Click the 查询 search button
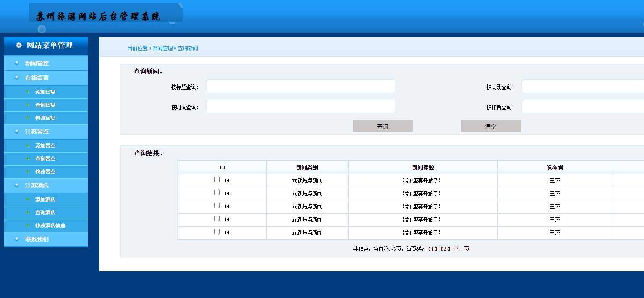Image resolution: width=644 pixels, height=298 pixels. [x=383, y=126]
